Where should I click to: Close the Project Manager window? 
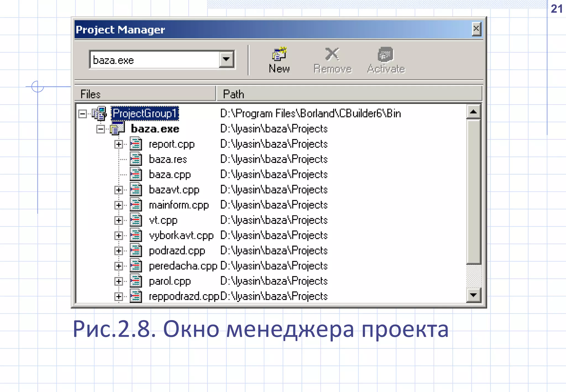pyautogui.click(x=476, y=29)
